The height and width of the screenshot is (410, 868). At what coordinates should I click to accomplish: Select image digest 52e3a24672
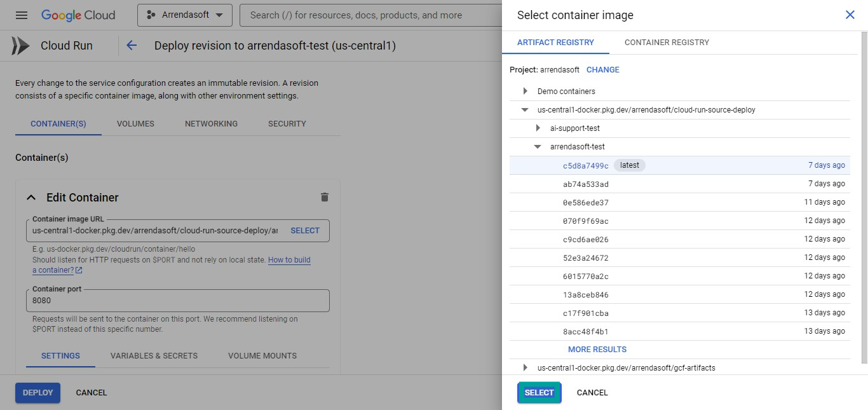tap(679, 257)
